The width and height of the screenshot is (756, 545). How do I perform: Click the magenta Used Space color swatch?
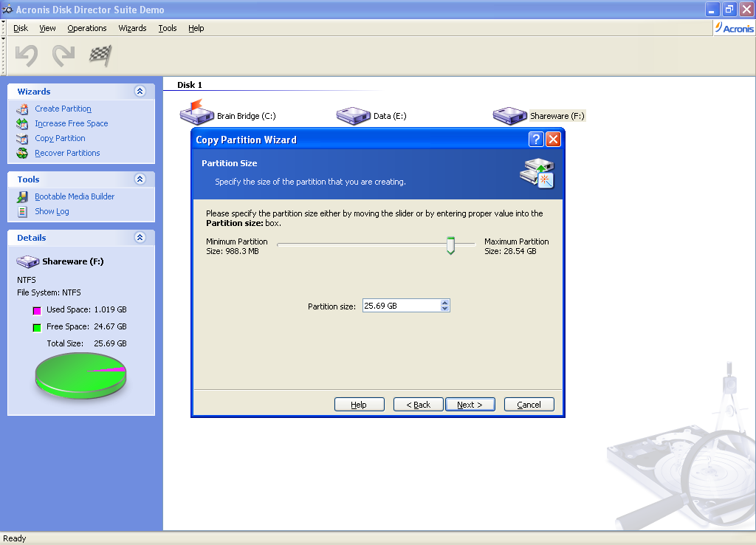[x=37, y=310]
